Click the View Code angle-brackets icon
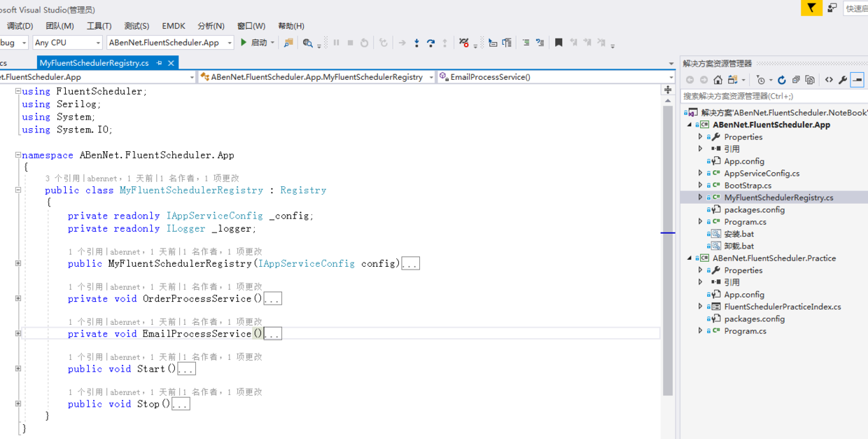This screenshot has width=868, height=439. 829,80
